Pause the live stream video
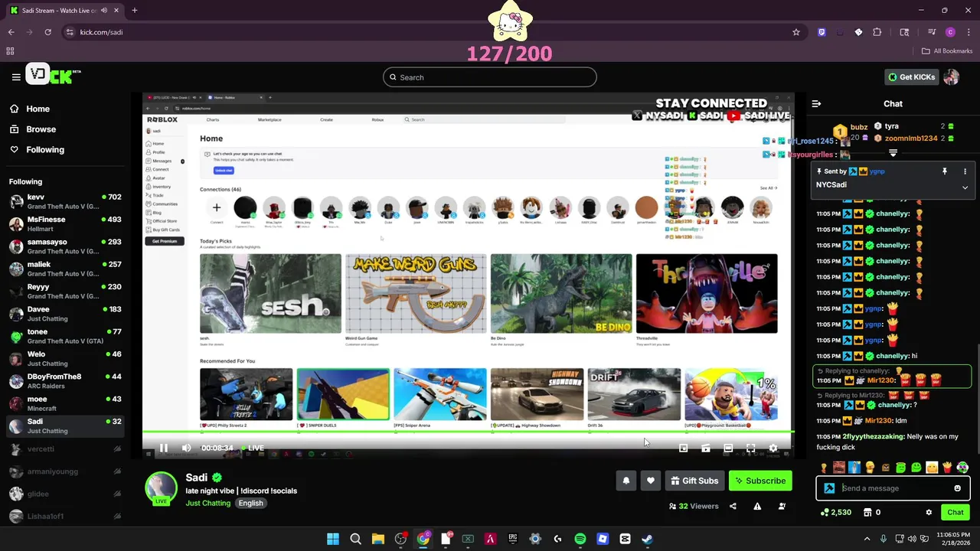 163,448
